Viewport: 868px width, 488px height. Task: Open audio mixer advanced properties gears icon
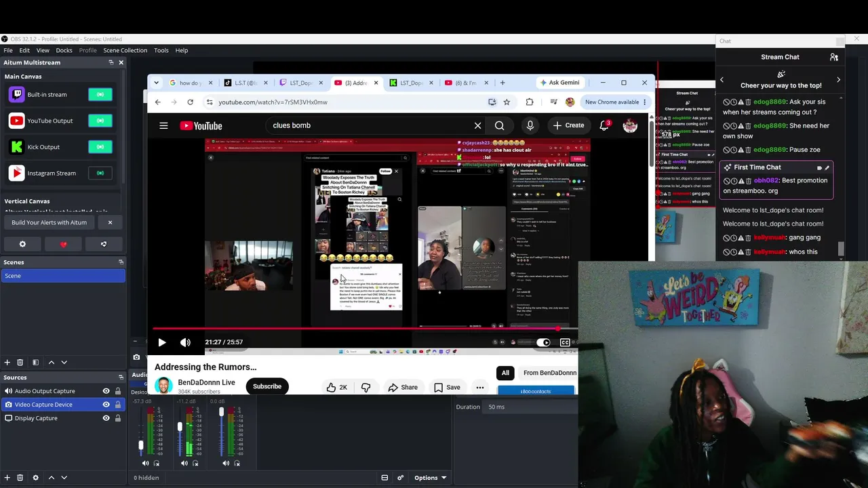401,478
